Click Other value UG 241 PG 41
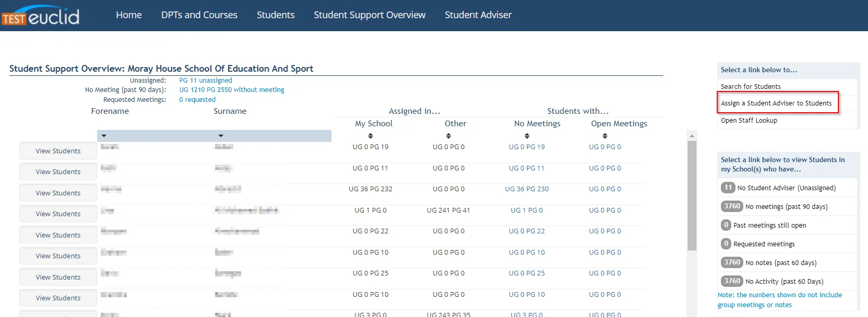The image size is (868, 317). pyautogui.click(x=449, y=210)
